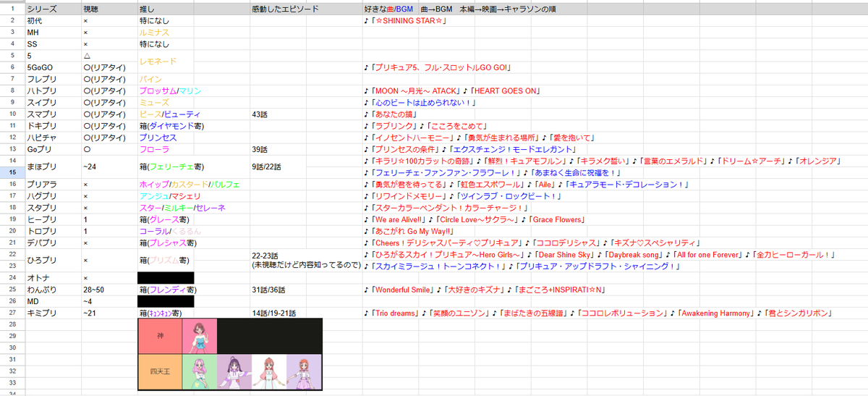
Task: Click the red 神 tier label
Action: 160,337
